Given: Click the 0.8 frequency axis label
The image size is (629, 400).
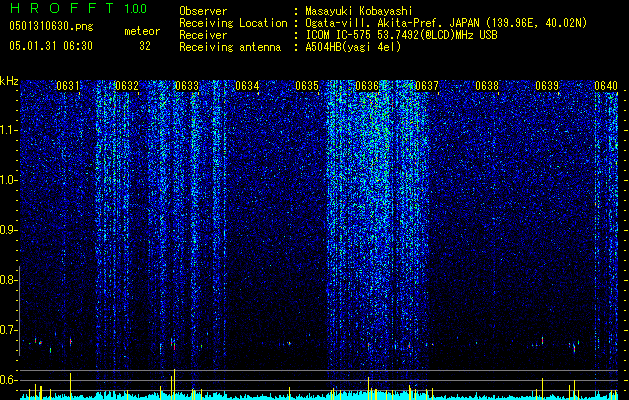Looking at the screenshot, I should 8,280.
